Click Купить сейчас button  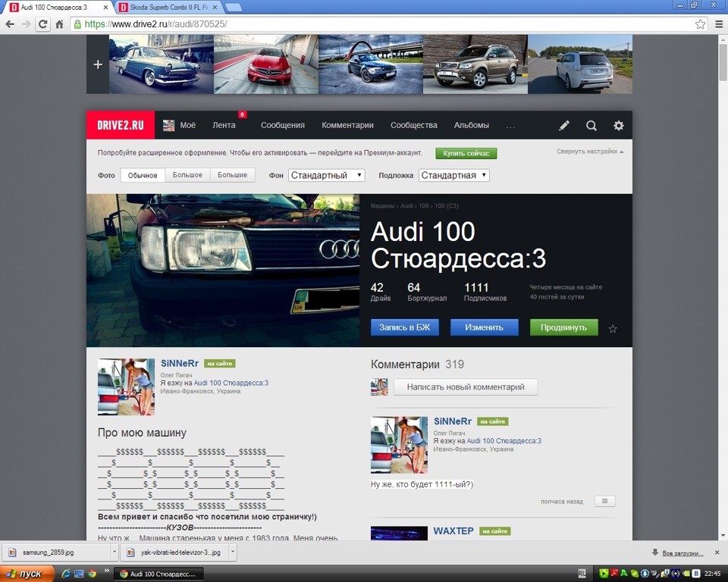click(x=466, y=153)
